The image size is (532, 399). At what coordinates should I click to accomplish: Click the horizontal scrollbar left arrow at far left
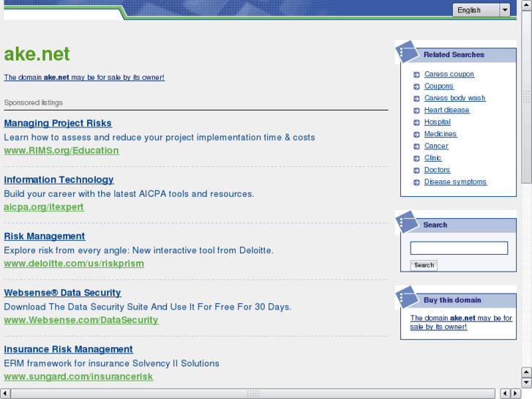pos(4,393)
